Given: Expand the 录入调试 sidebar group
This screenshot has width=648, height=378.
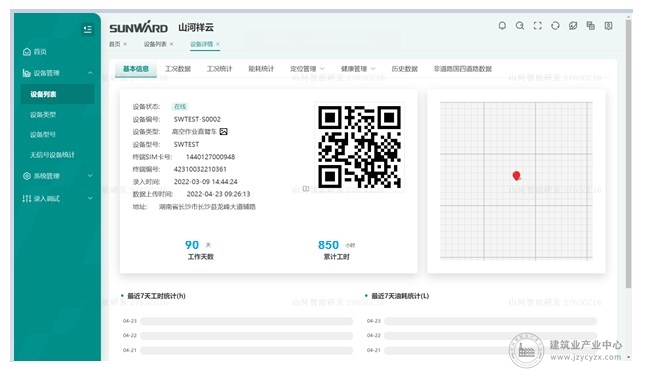Looking at the screenshot, I should pyautogui.click(x=90, y=198).
